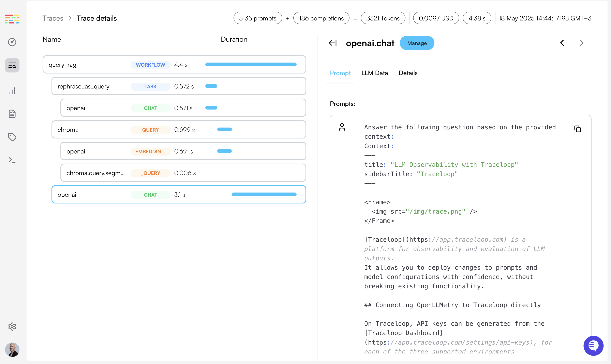Screen dimensions: 611x364
Task: Collapse the span panel with back arrow
Action: tap(333, 43)
